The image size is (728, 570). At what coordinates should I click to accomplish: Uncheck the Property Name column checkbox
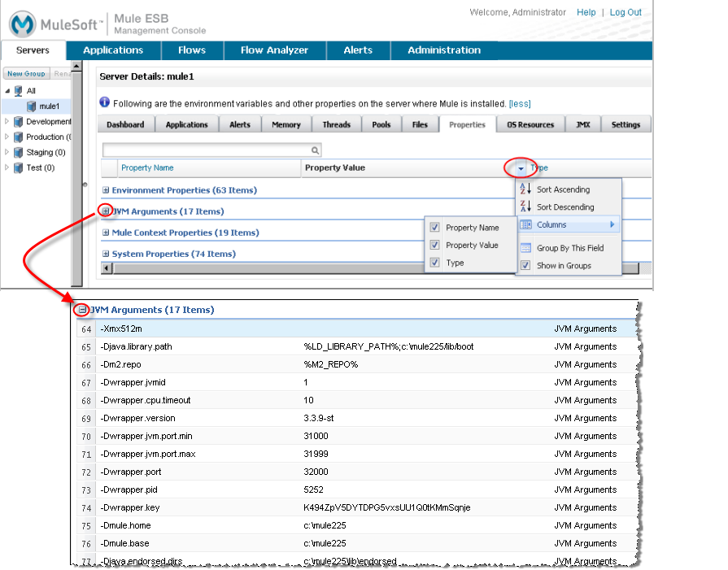435,228
